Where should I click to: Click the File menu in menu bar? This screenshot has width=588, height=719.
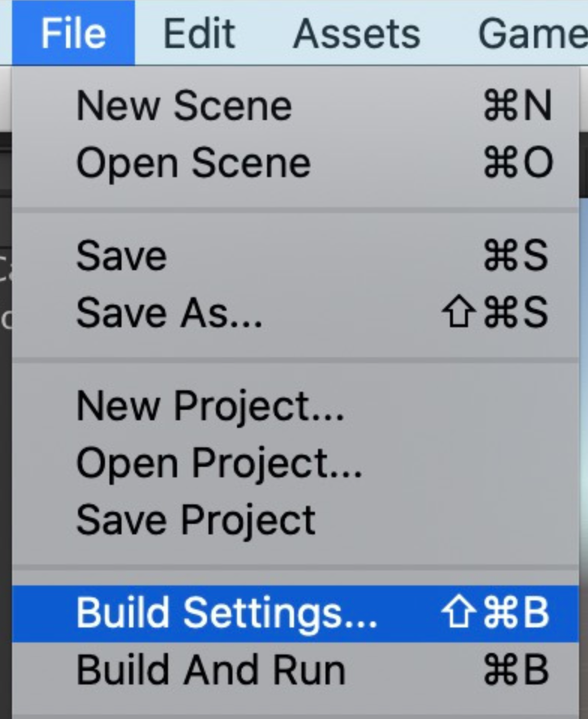(73, 33)
